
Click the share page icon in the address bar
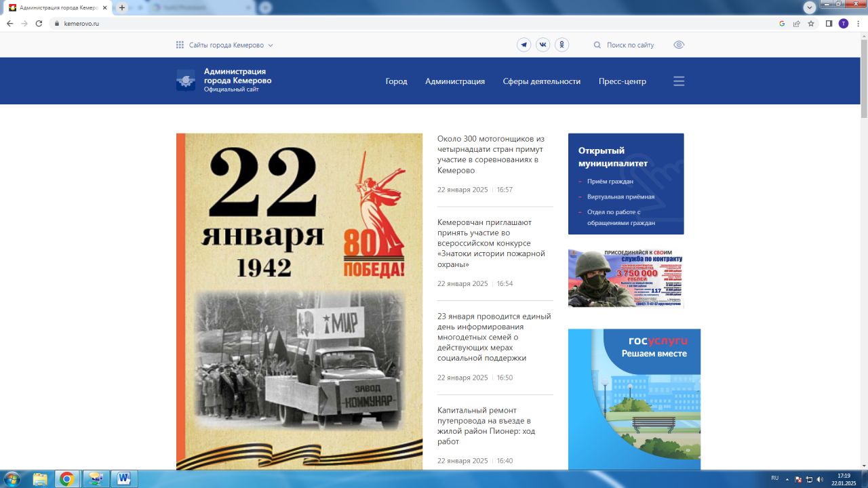tap(796, 23)
